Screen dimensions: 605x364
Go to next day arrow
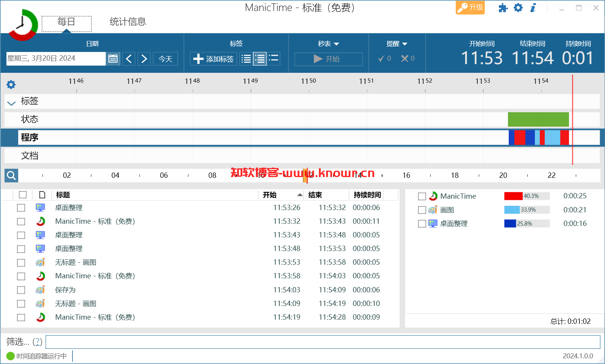(144, 59)
